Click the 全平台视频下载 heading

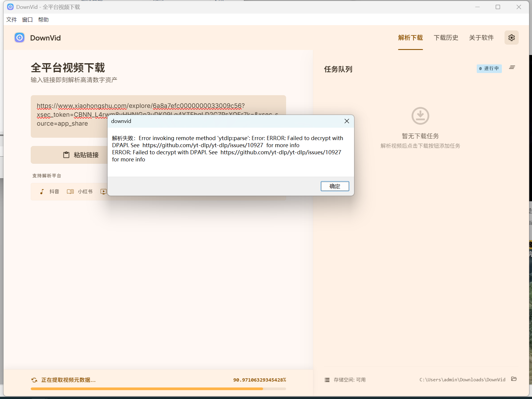coord(68,68)
